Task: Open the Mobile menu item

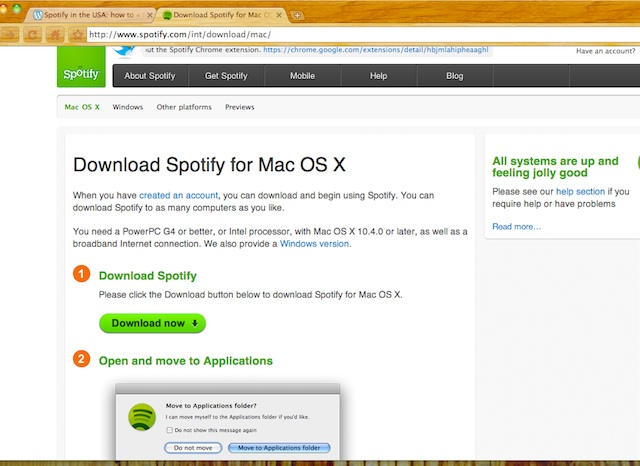Action: (x=302, y=76)
